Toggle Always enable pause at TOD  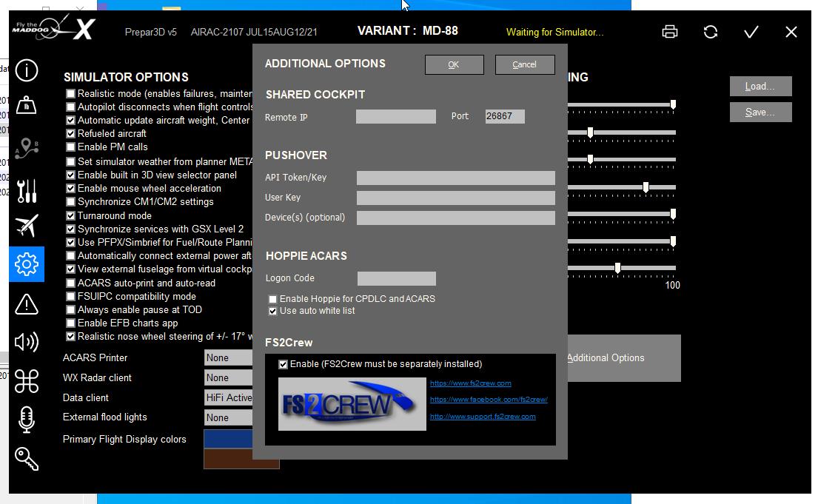(x=71, y=310)
